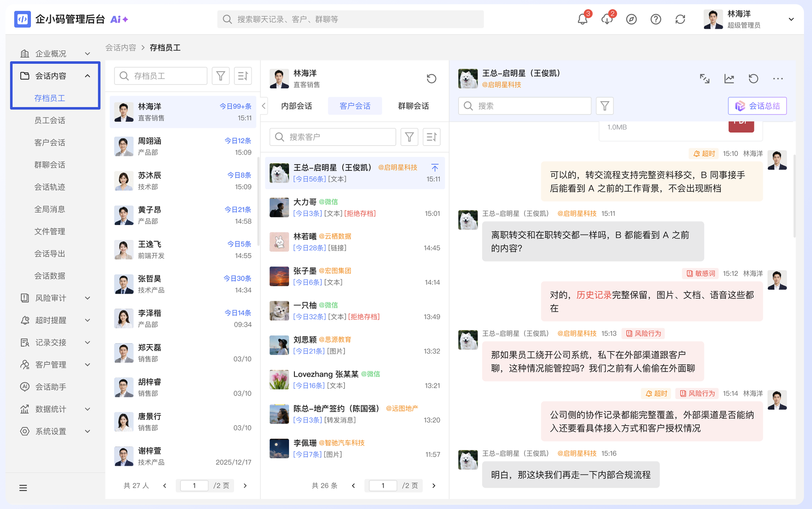Screen dimensions: 812x509
Task: Collapse the 会话内容 menu
Action: (88, 76)
